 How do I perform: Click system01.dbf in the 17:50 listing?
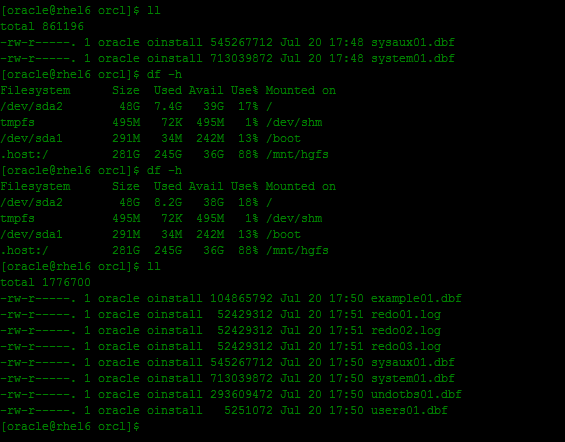tap(413, 378)
